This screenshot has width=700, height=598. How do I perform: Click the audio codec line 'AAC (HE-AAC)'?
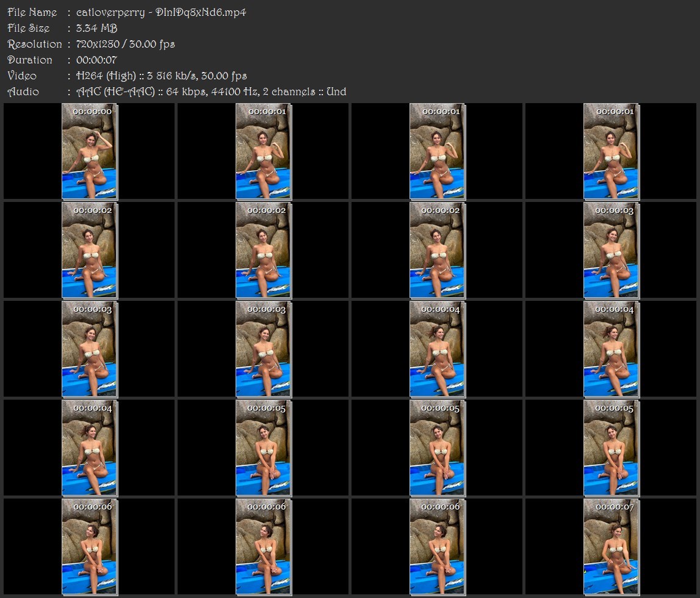115,92
